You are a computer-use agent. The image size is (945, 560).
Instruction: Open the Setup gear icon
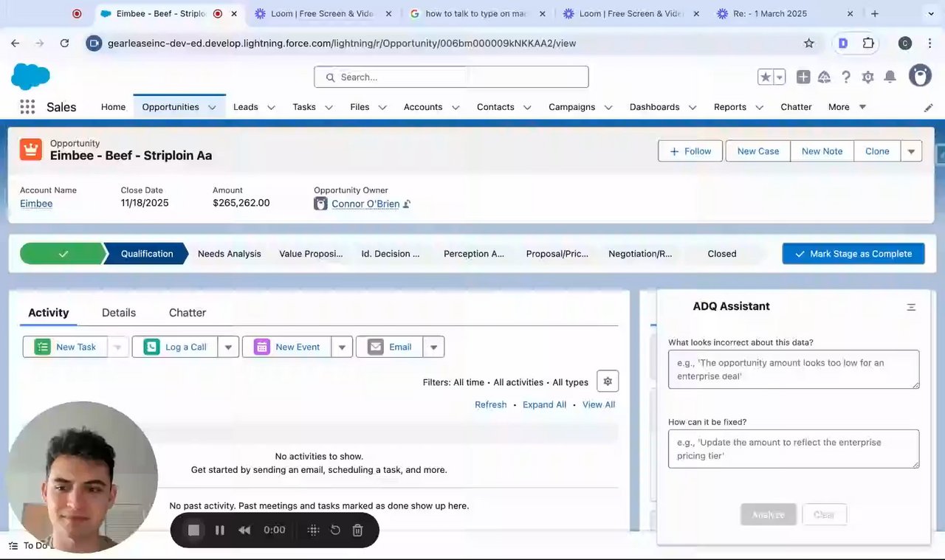pos(868,77)
